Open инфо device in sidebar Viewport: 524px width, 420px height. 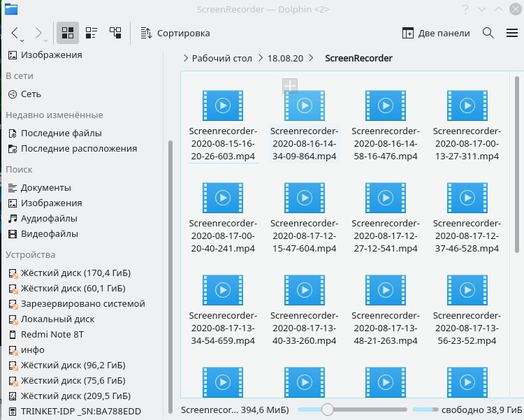tap(26, 350)
